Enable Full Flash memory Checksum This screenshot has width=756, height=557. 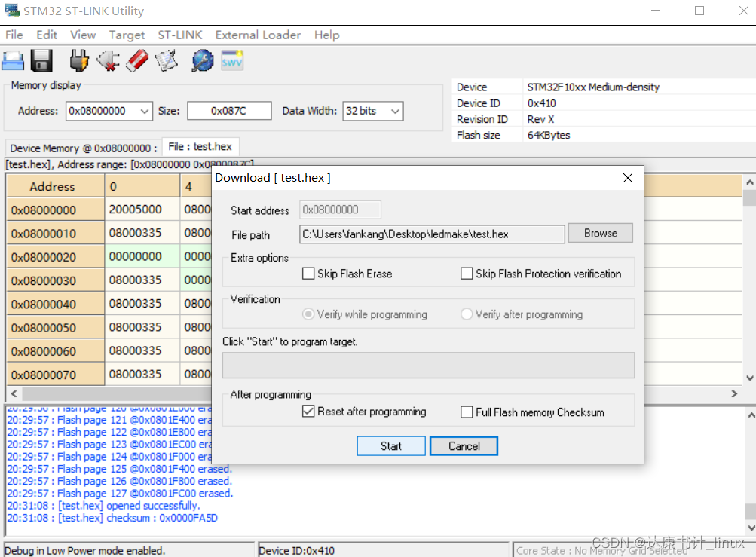click(x=467, y=412)
